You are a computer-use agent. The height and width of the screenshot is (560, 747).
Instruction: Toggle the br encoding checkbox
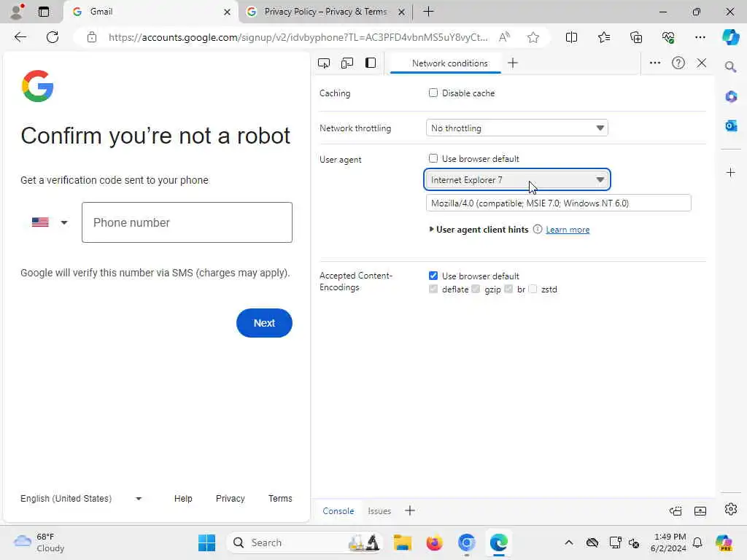(x=508, y=289)
